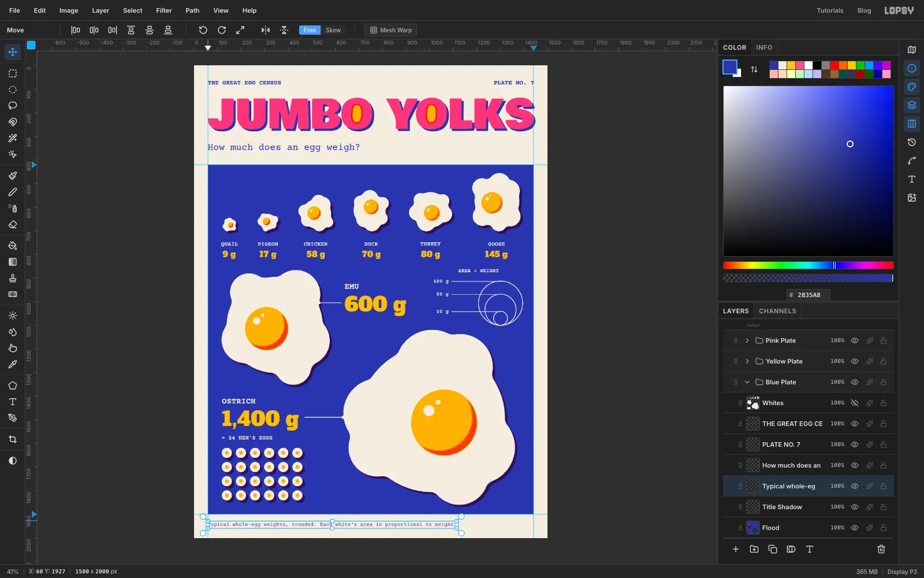Click the Flip Horizontal icon

coord(266,30)
